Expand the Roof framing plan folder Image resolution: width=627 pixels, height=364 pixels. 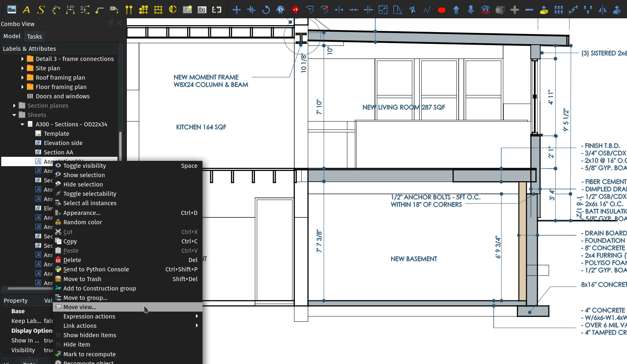tap(23, 77)
